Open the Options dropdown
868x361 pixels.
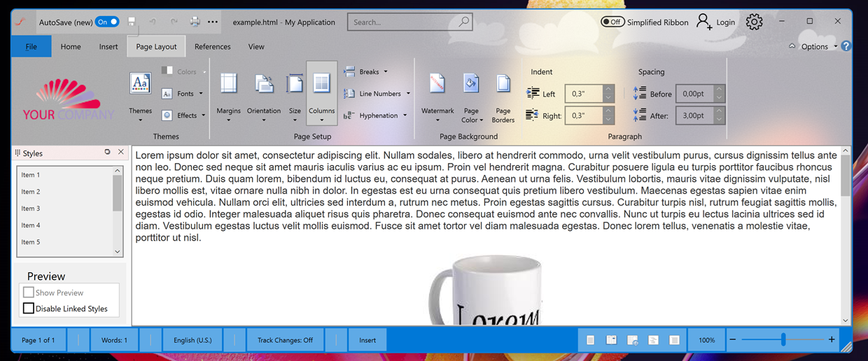click(818, 46)
